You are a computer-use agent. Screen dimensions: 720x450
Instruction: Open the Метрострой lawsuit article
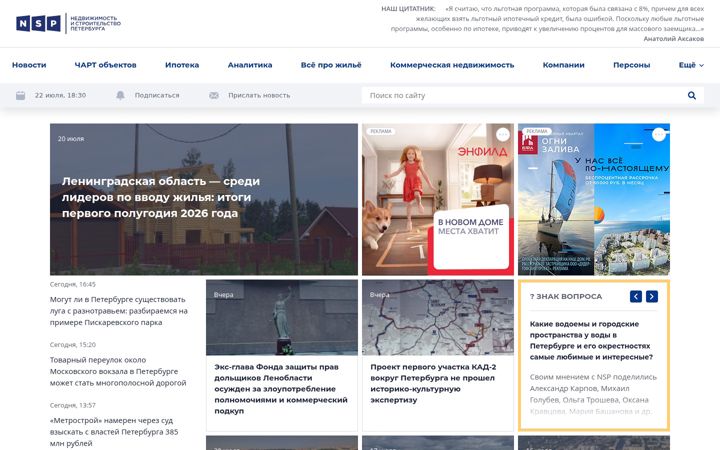point(114,432)
